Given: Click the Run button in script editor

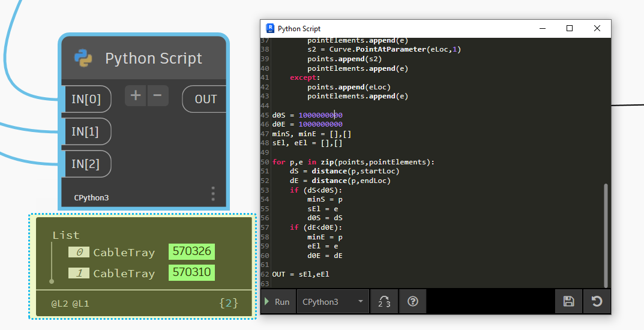Looking at the screenshot, I should [278, 302].
